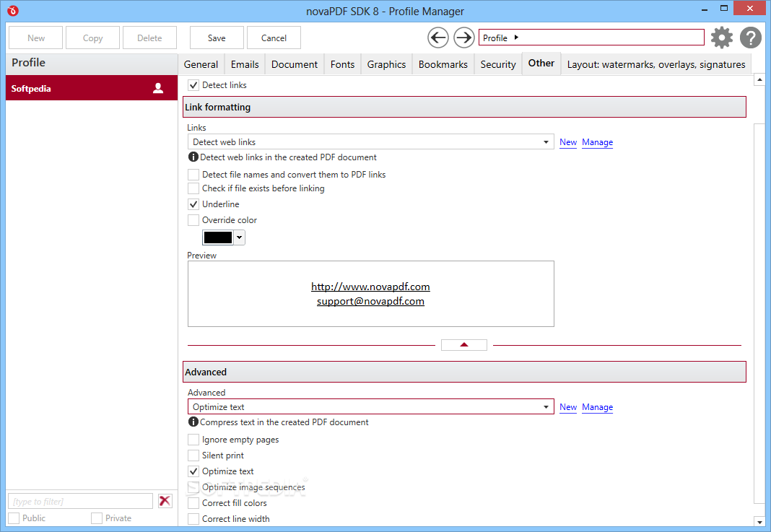
Task: Select the Softpedia profile in list
Action: point(92,88)
